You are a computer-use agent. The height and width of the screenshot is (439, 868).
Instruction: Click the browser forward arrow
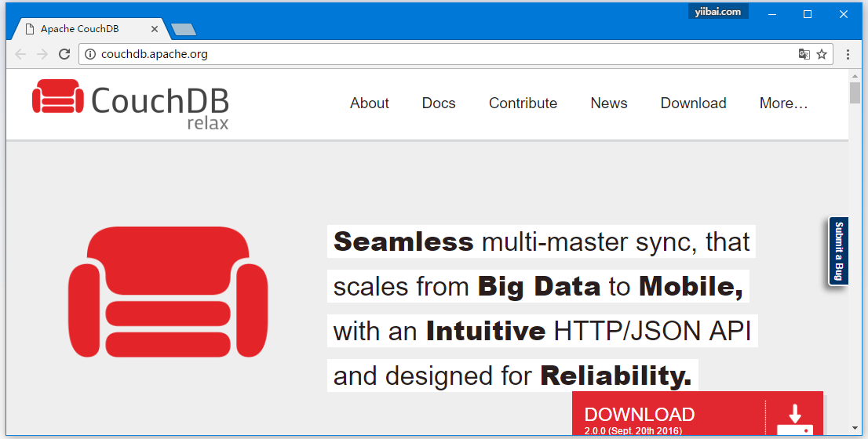click(x=42, y=55)
